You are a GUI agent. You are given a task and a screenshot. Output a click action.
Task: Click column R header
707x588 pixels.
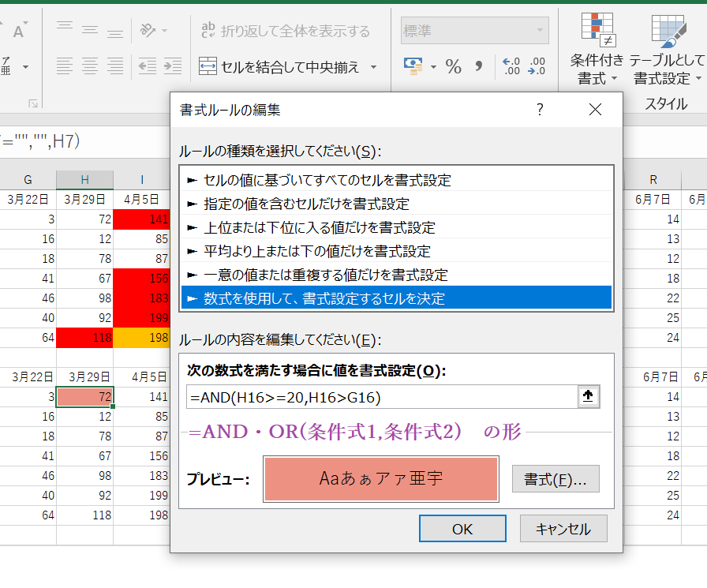coord(653,180)
